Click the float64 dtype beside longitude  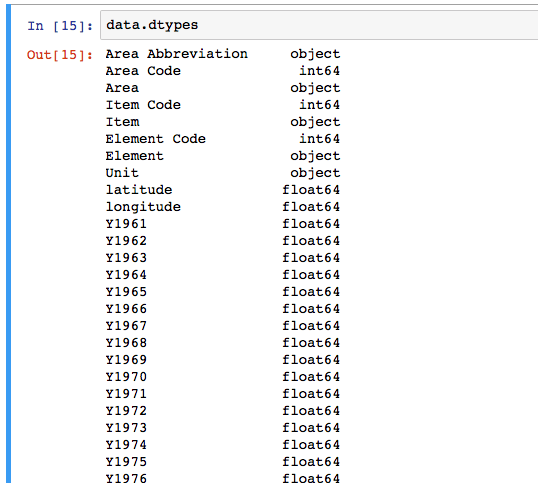pyautogui.click(x=311, y=207)
